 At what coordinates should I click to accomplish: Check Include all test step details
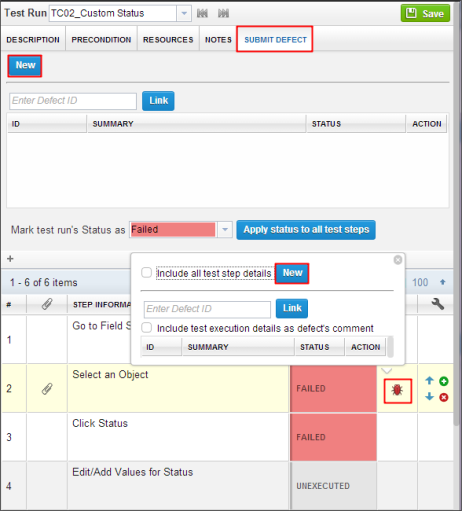coord(147,272)
